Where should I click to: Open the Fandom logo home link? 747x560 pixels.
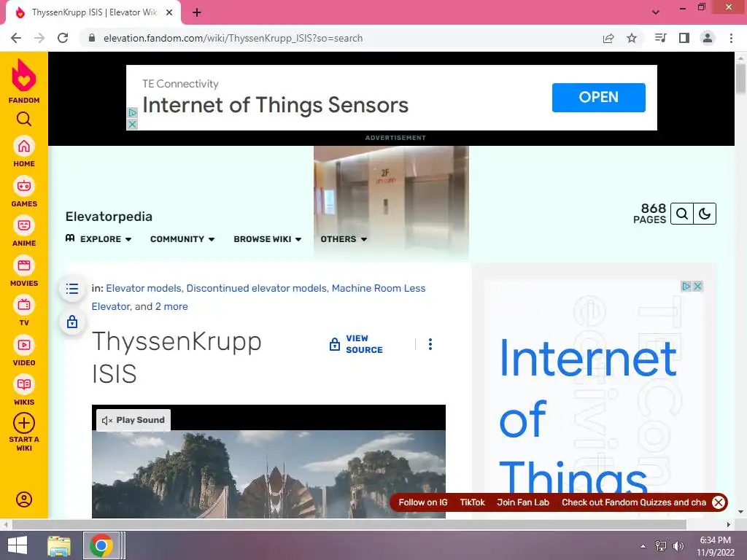pos(24,81)
